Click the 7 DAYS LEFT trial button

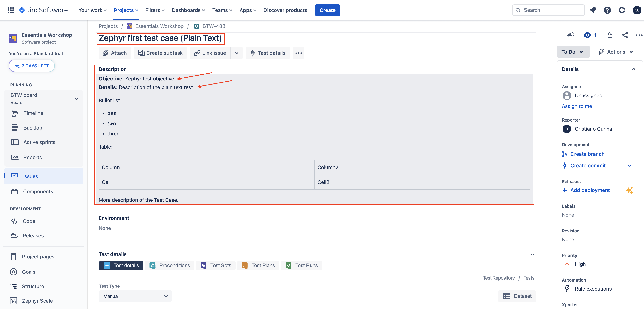click(x=32, y=66)
